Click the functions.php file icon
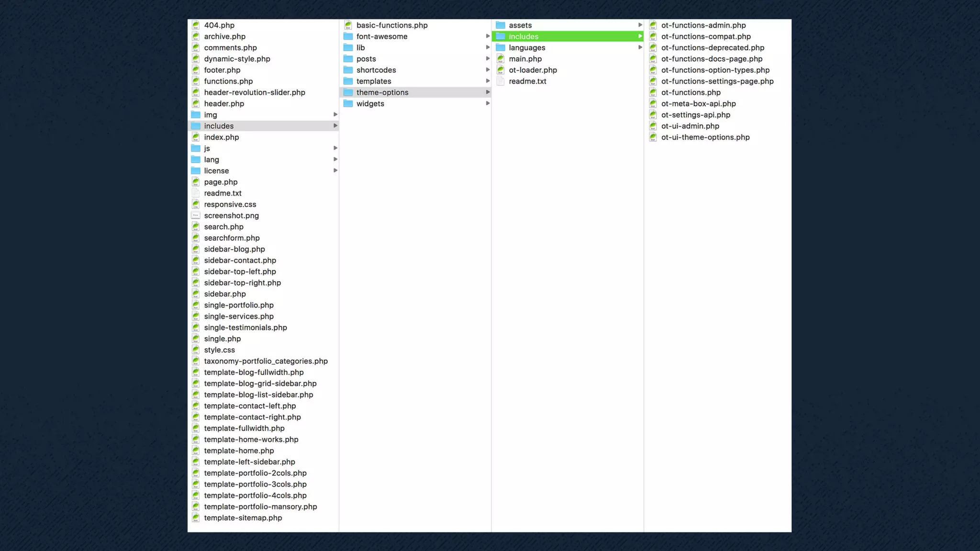Screen dimensions: 980x551 click(x=196, y=81)
